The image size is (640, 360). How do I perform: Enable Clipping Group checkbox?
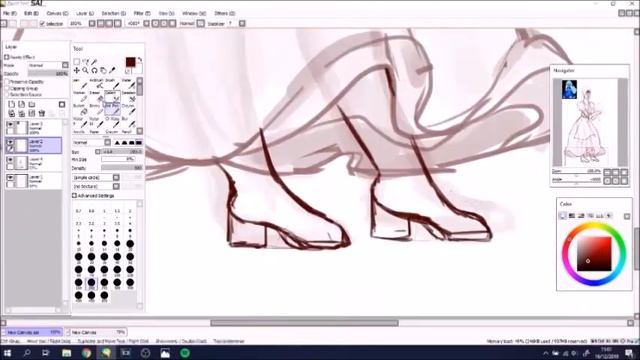point(7,88)
